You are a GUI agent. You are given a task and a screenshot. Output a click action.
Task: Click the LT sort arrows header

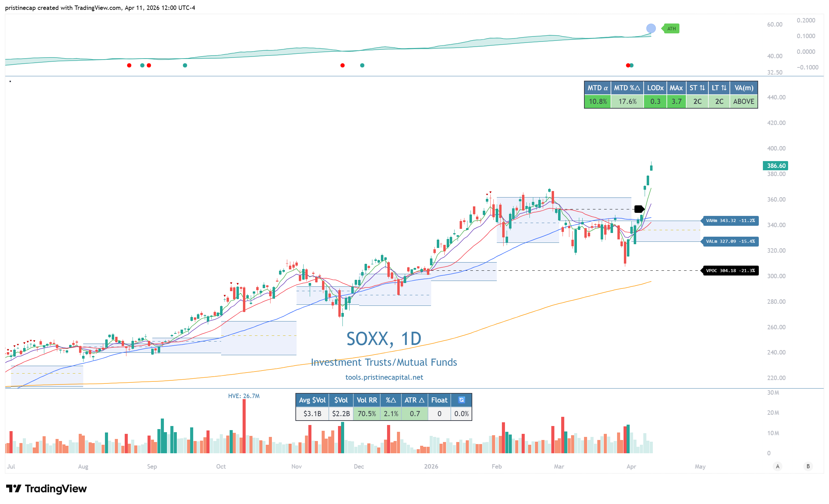719,88
